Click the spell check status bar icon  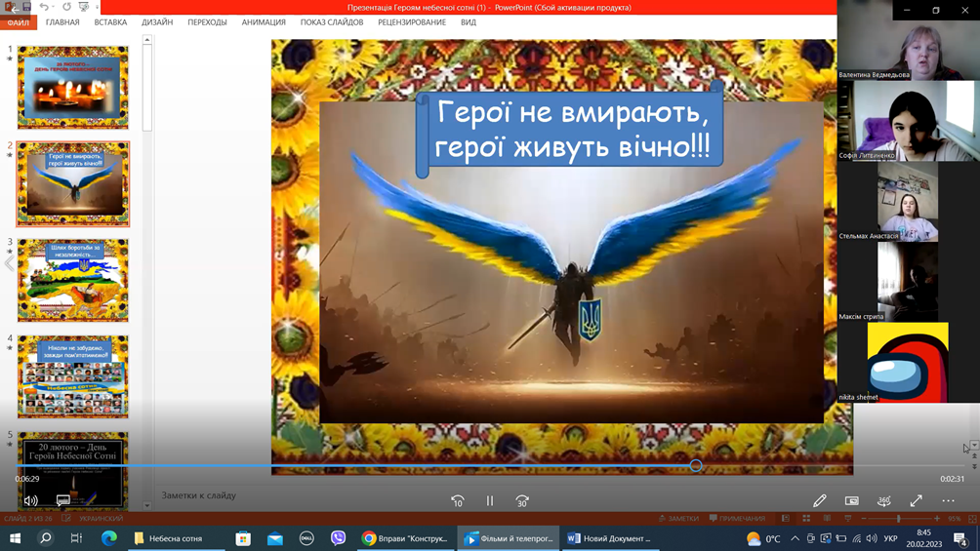point(65,519)
